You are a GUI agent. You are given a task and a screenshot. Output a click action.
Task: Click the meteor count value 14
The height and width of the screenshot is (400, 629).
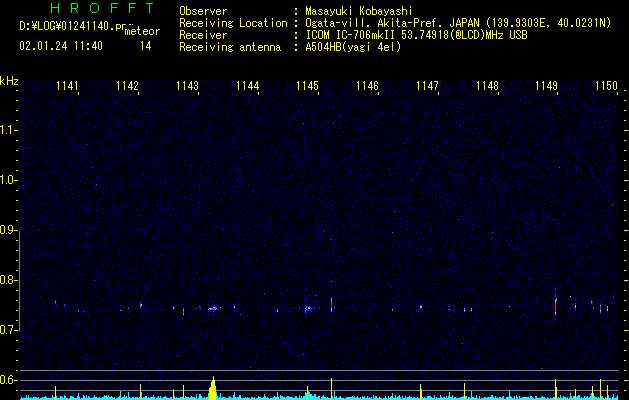(146, 46)
